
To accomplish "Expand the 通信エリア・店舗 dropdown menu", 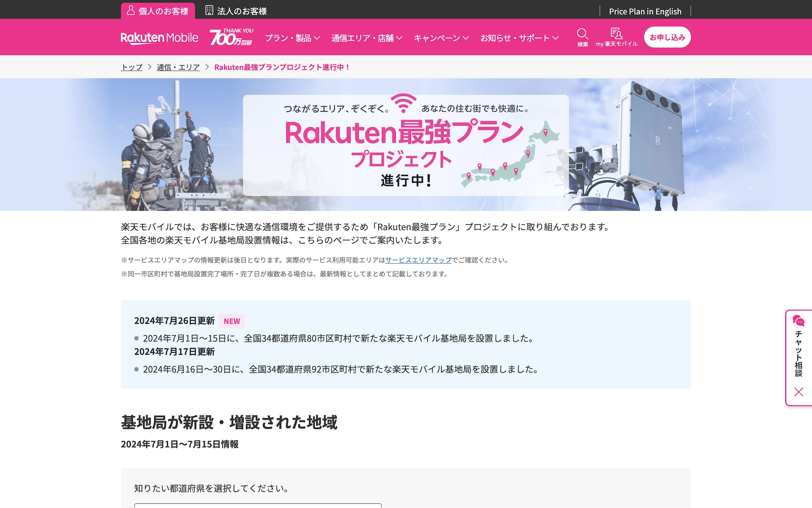I will (x=366, y=38).
